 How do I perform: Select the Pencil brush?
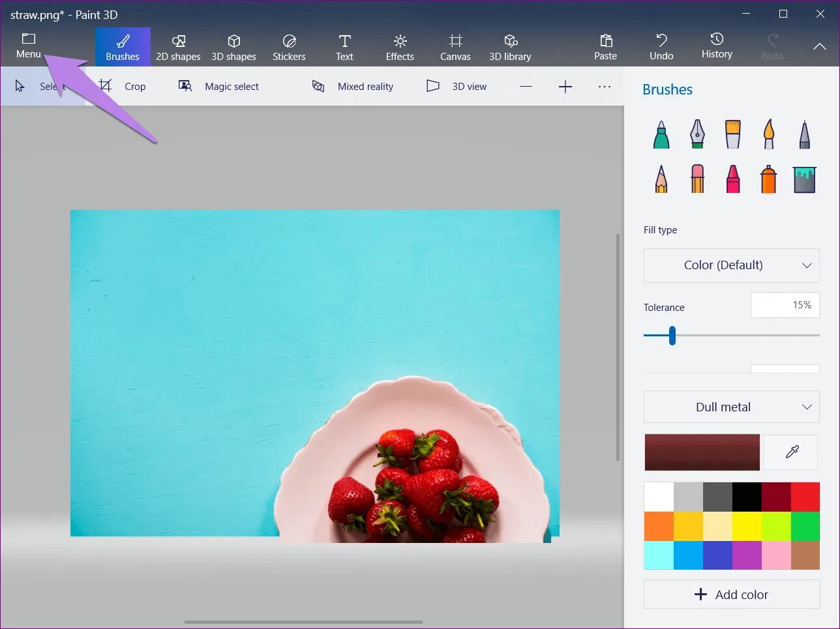click(661, 179)
